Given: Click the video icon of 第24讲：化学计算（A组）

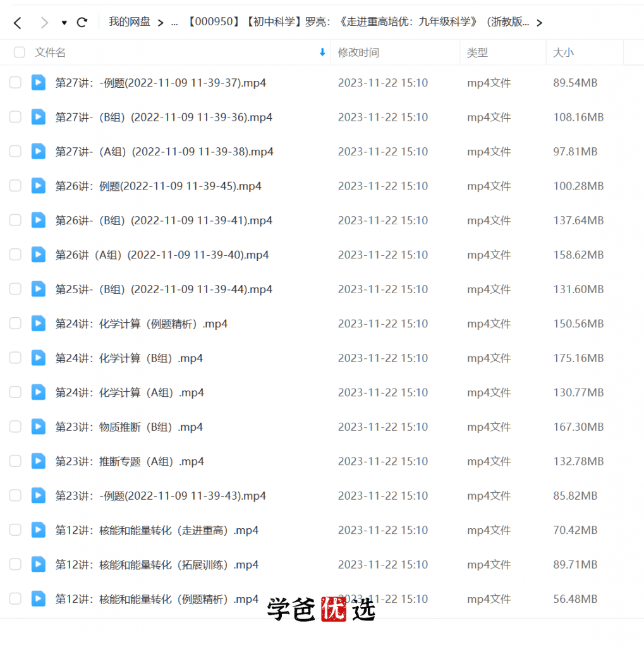Looking at the screenshot, I should (x=39, y=392).
